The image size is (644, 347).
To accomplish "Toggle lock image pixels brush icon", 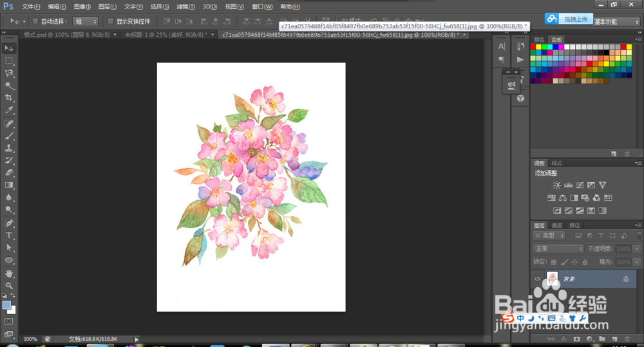I will click(x=564, y=262).
